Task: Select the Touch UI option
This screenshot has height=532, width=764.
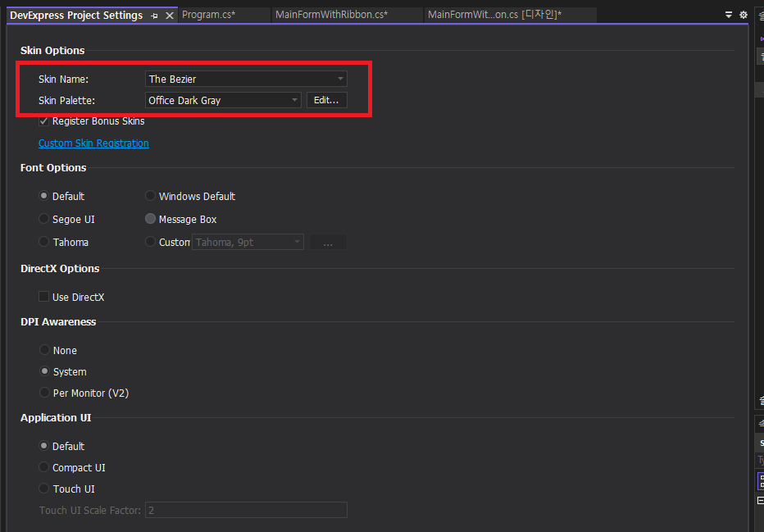Action: tap(43, 489)
